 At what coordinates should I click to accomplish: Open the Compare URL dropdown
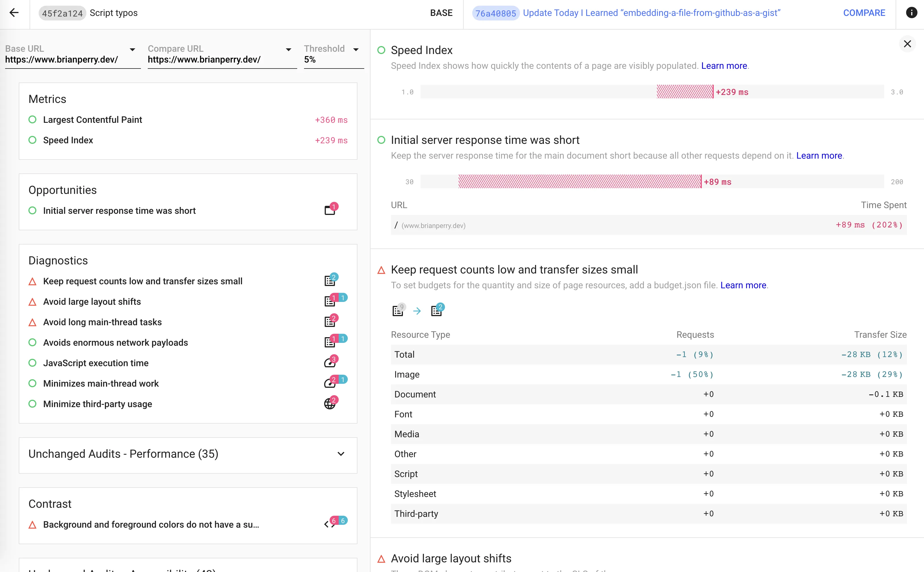point(288,49)
